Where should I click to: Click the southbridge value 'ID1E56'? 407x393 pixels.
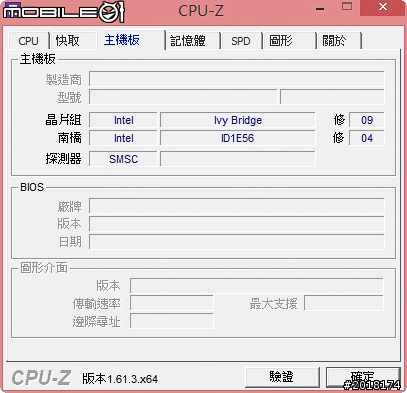(238, 138)
